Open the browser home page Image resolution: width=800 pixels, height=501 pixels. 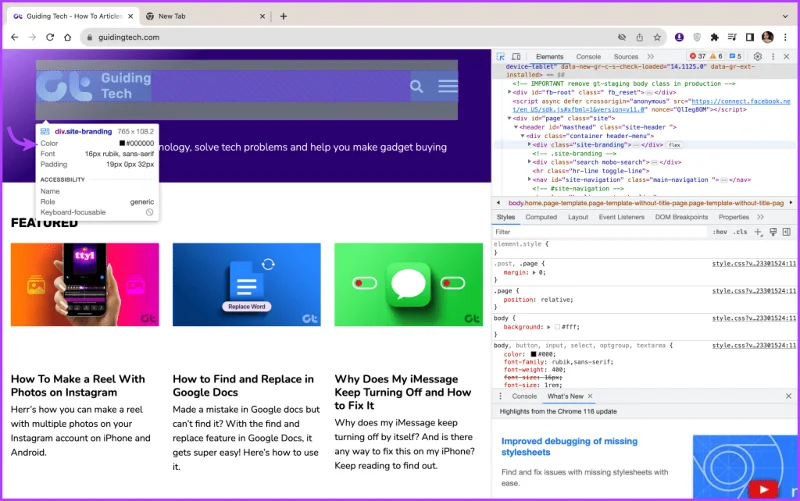[x=67, y=37]
